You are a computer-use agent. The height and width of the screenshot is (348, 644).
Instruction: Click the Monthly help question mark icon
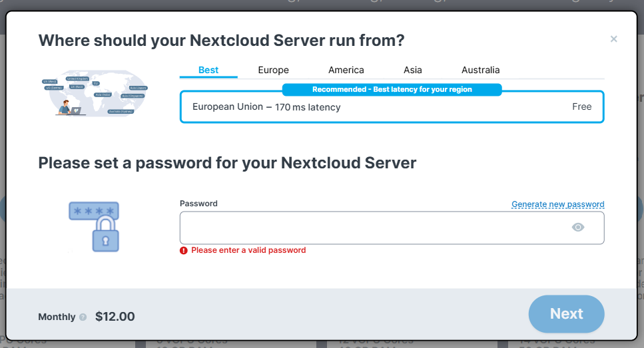click(83, 317)
